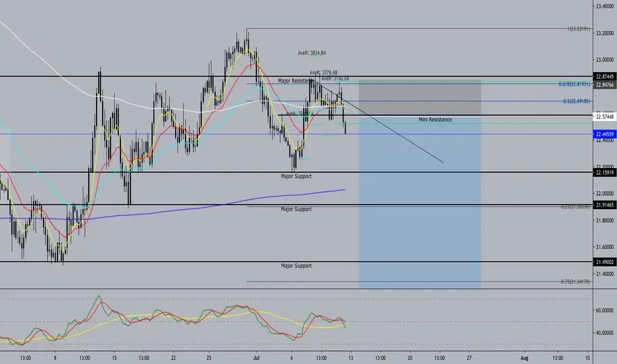
Task: Select the blue profit target zone of short position
Action: coord(420,203)
